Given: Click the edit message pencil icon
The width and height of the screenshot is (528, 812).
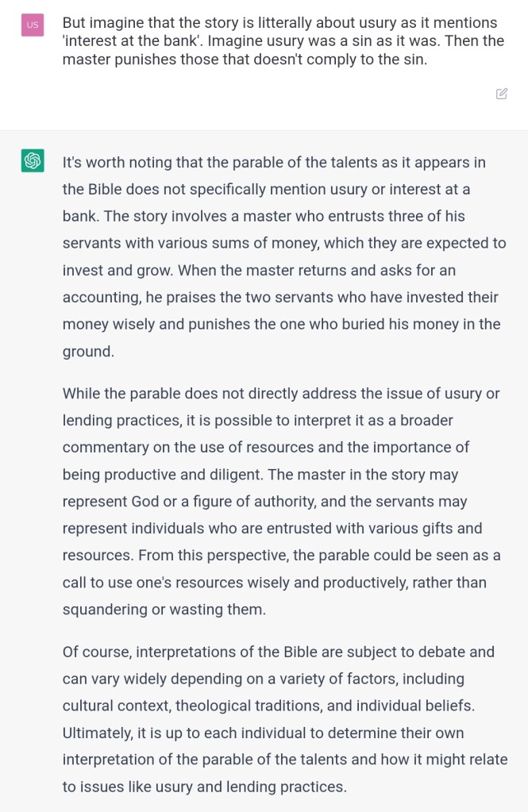Looking at the screenshot, I should 502,94.
